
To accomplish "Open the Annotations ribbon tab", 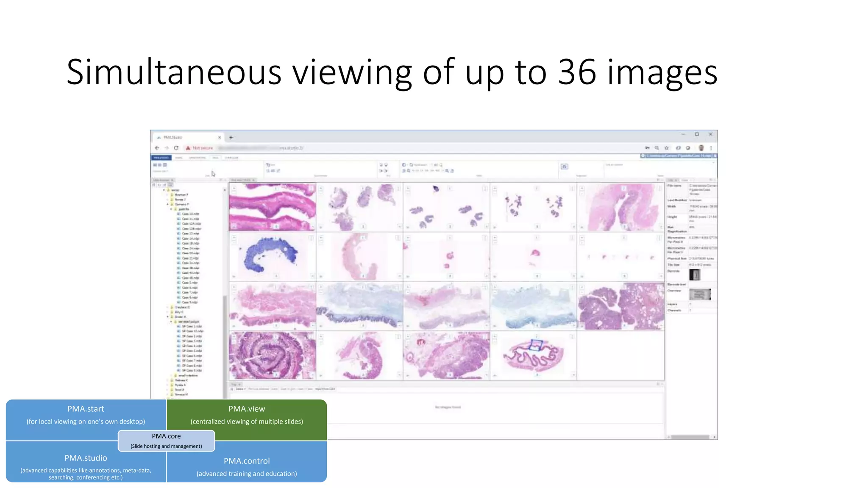I will [197, 158].
